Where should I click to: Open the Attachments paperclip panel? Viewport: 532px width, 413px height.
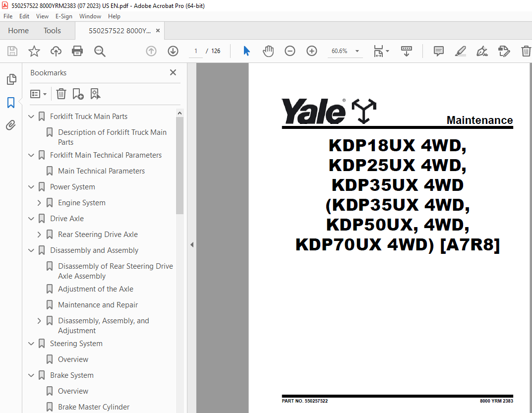pyautogui.click(x=11, y=125)
